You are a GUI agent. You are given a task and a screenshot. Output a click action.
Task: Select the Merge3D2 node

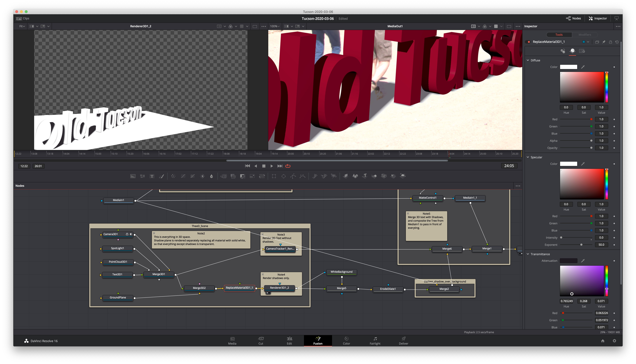point(199,288)
